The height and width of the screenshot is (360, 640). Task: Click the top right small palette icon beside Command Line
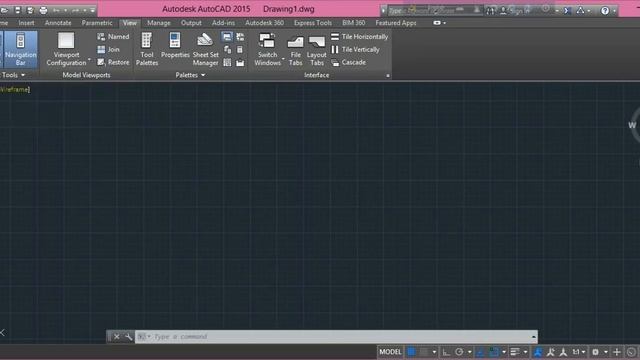click(240, 37)
